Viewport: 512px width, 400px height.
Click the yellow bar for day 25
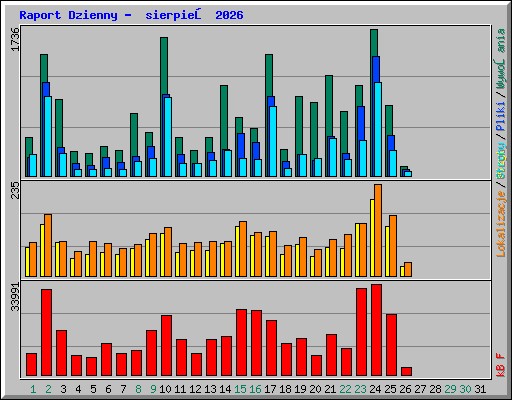point(387,251)
